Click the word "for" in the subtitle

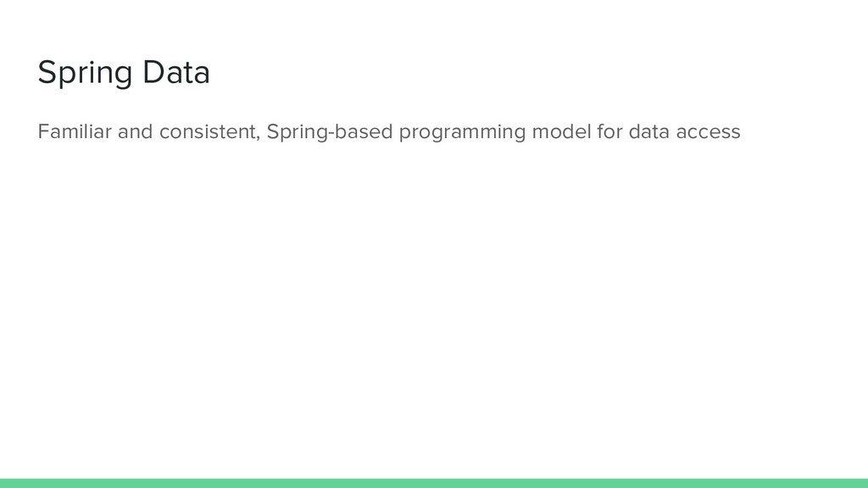tap(609, 131)
